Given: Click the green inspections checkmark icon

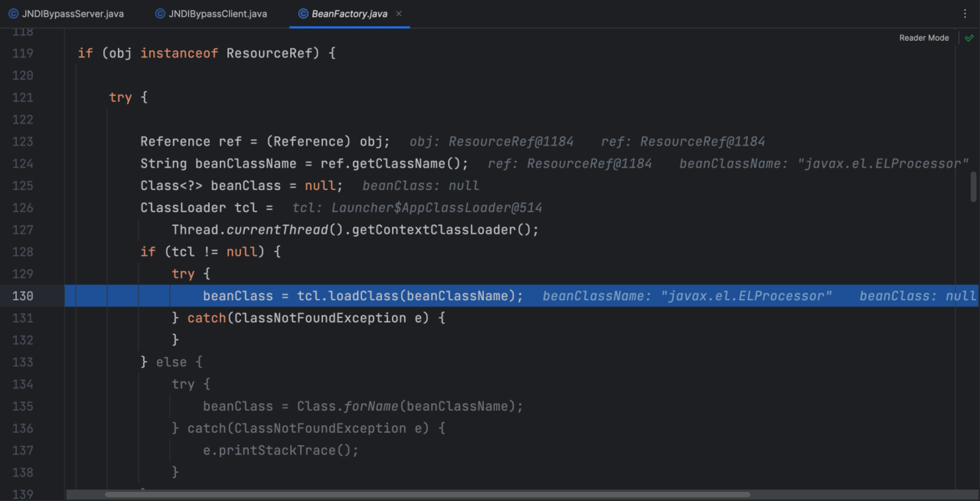Looking at the screenshot, I should pyautogui.click(x=969, y=38).
